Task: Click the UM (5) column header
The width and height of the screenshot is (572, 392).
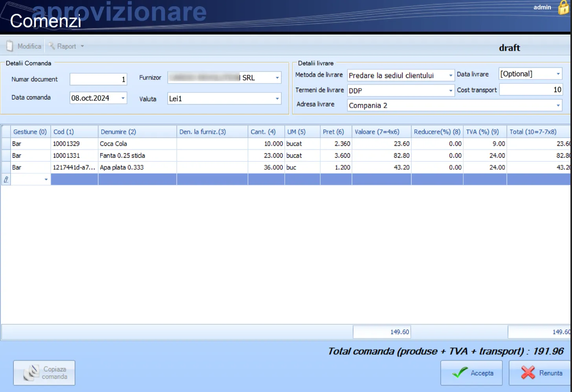Action: tap(302, 132)
